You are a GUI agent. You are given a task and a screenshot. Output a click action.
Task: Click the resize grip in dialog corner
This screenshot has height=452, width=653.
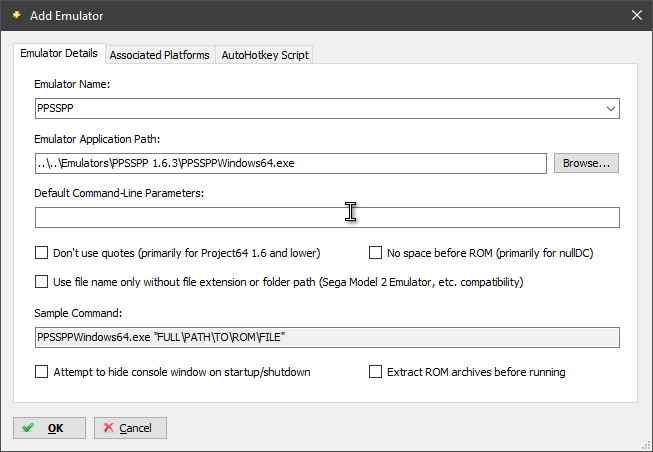tap(648, 447)
